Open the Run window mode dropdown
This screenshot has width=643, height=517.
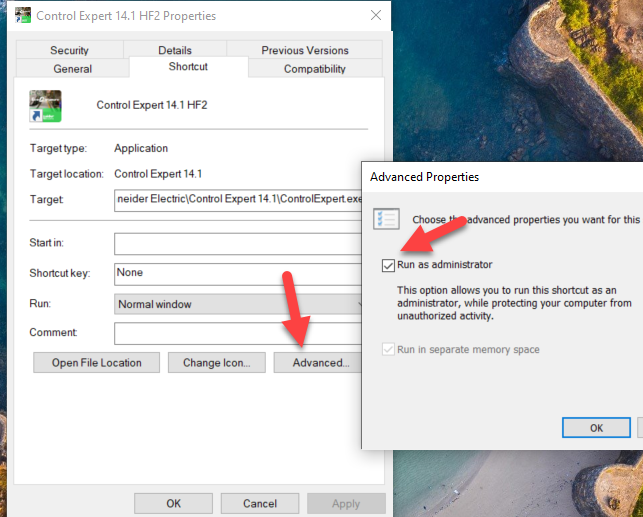point(238,304)
